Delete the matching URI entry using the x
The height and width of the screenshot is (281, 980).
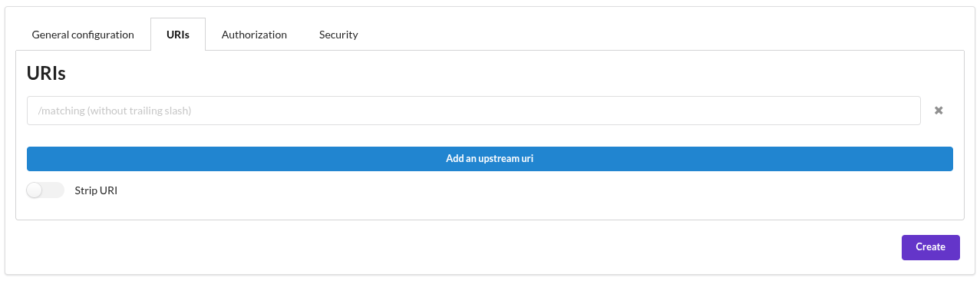(x=938, y=111)
